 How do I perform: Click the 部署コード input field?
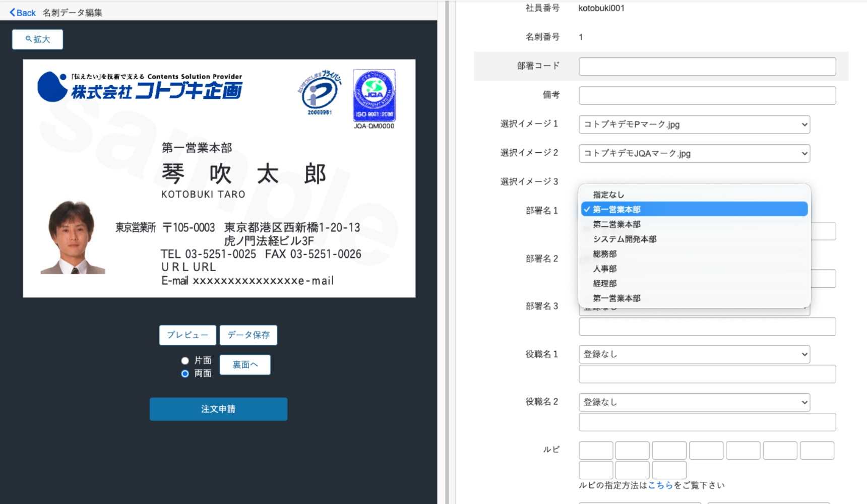707,66
